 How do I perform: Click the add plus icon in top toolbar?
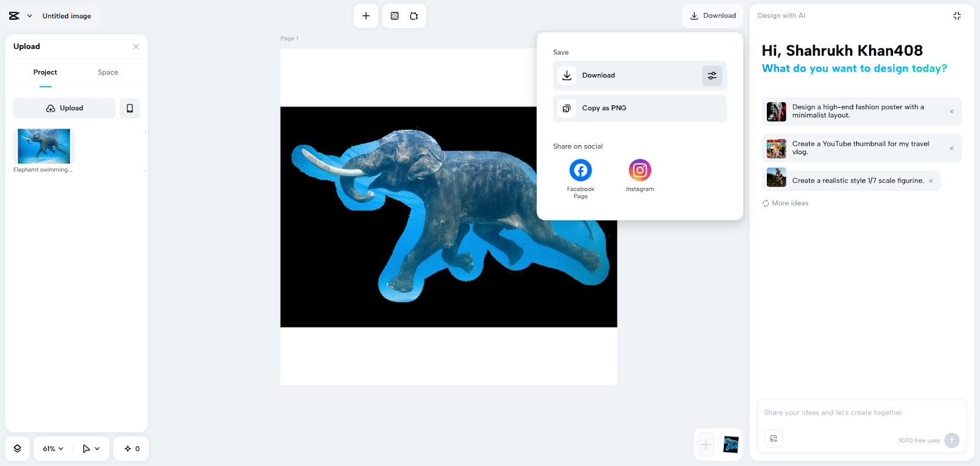click(366, 16)
